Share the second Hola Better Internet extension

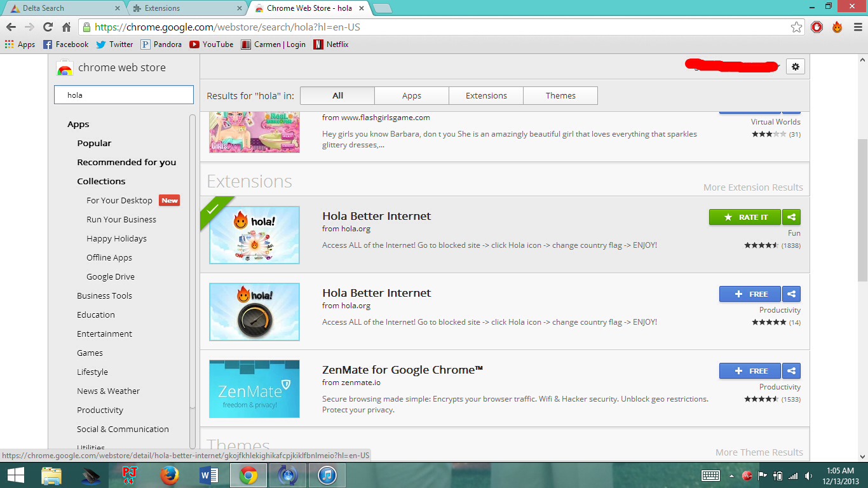[x=791, y=294]
